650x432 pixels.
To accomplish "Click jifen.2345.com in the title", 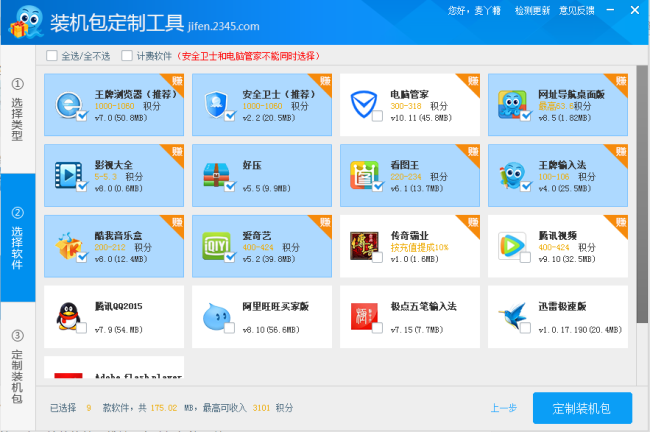I will click(223, 26).
